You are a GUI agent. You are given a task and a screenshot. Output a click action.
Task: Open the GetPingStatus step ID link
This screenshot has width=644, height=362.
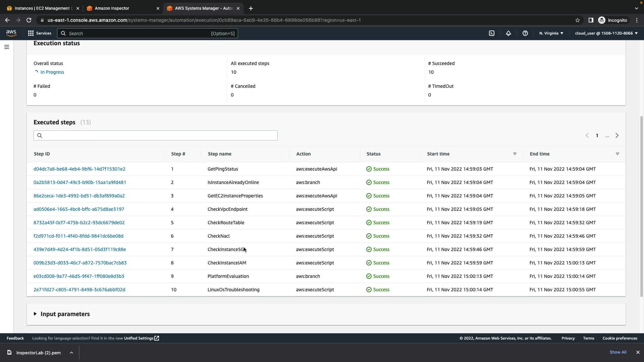79,169
